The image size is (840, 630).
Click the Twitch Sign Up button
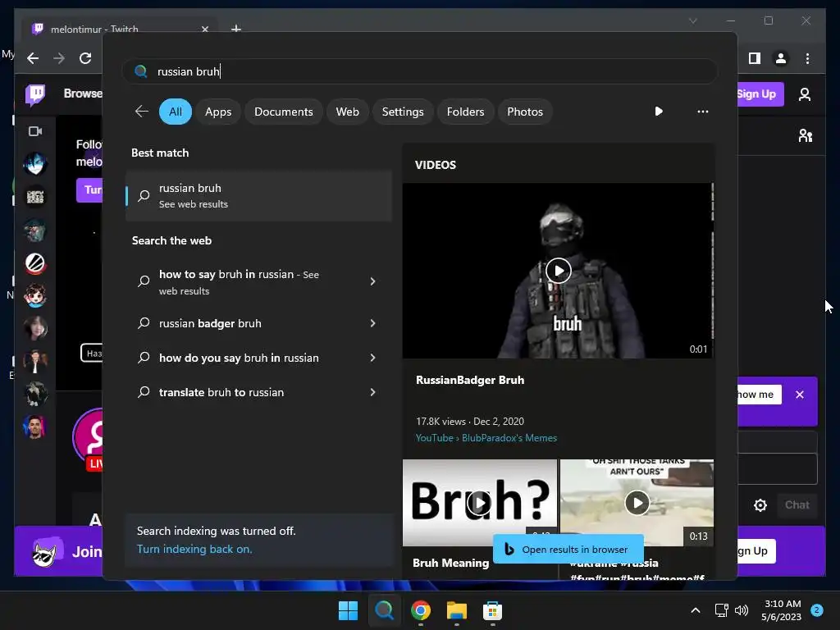(x=760, y=94)
